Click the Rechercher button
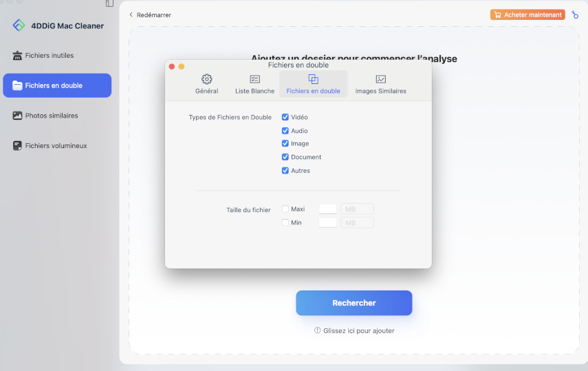This screenshot has width=588, height=371. [x=354, y=303]
